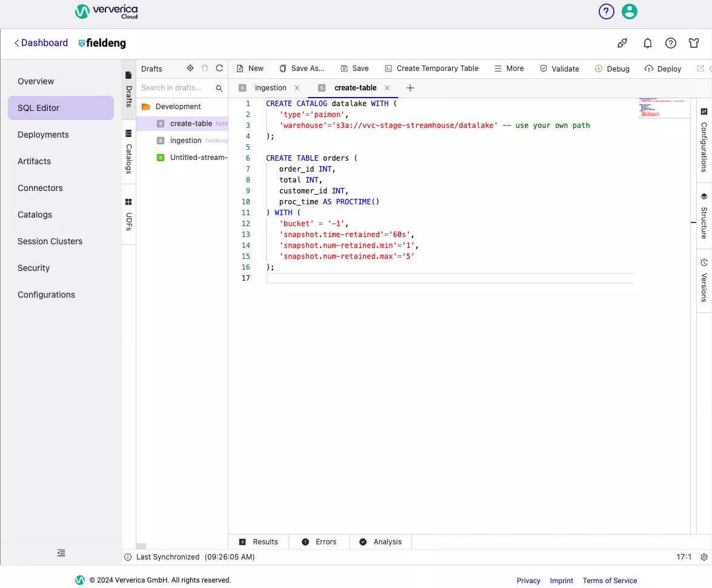
Task: Switch to the Catalogs vertical panel tab
Action: [129, 152]
